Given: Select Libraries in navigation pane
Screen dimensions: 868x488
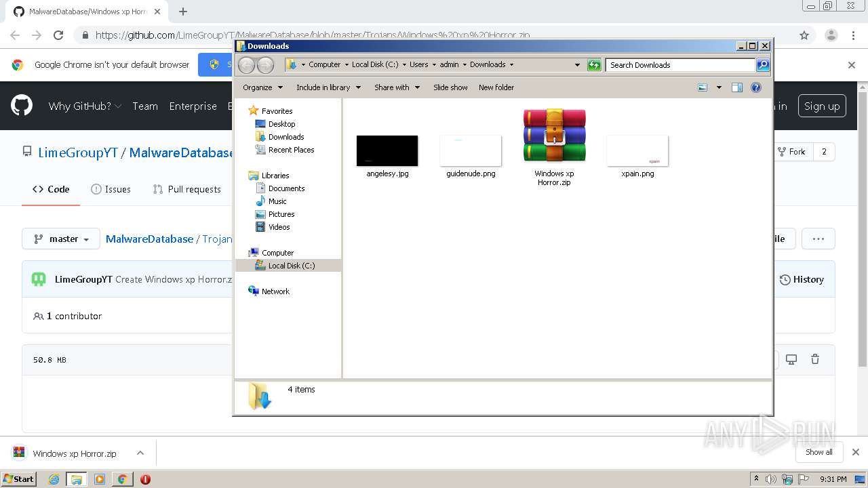Looking at the screenshot, I should click(275, 176).
